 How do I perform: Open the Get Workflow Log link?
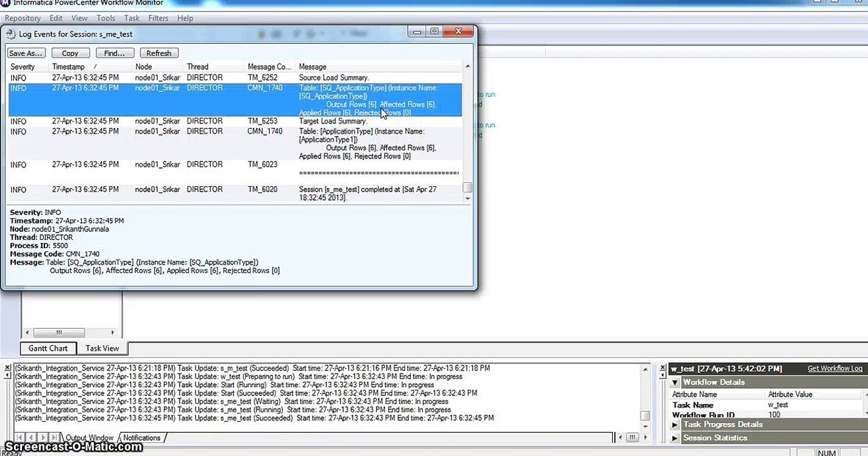[x=835, y=369]
